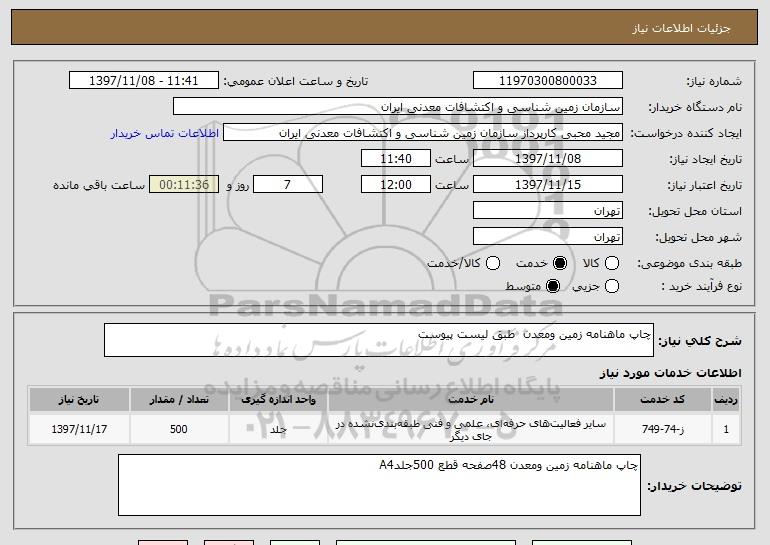Click the row number cell 1
The height and width of the screenshot is (545, 770).
[x=726, y=429]
